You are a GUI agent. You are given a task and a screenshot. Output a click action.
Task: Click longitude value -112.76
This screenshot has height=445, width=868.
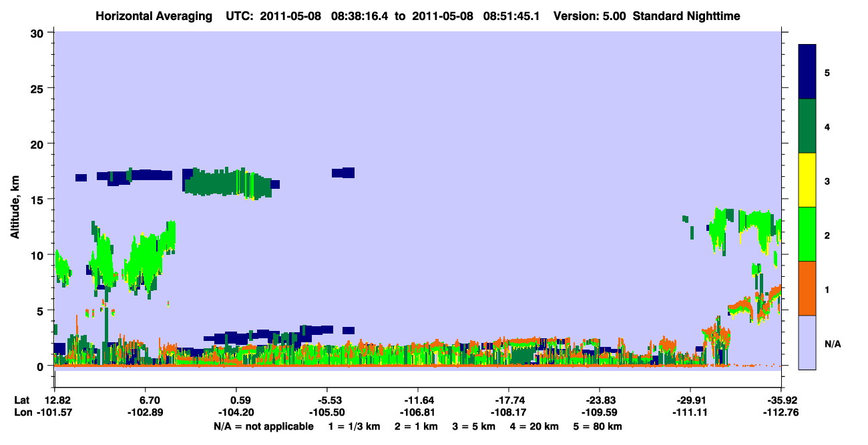781,412
